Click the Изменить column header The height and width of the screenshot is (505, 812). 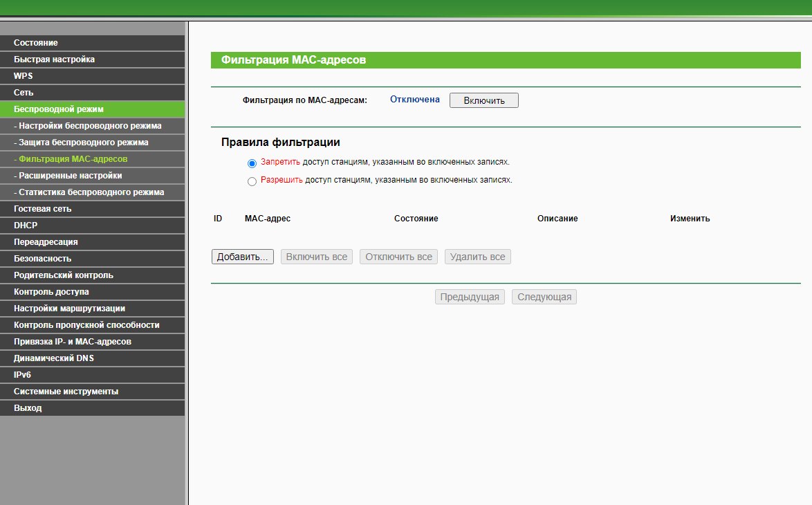(x=690, y=219)
